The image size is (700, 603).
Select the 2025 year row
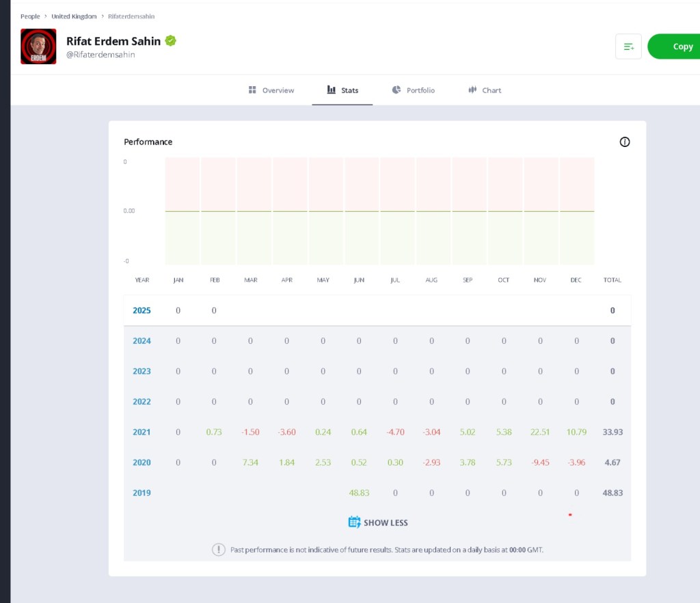click(x=377, y=310)
